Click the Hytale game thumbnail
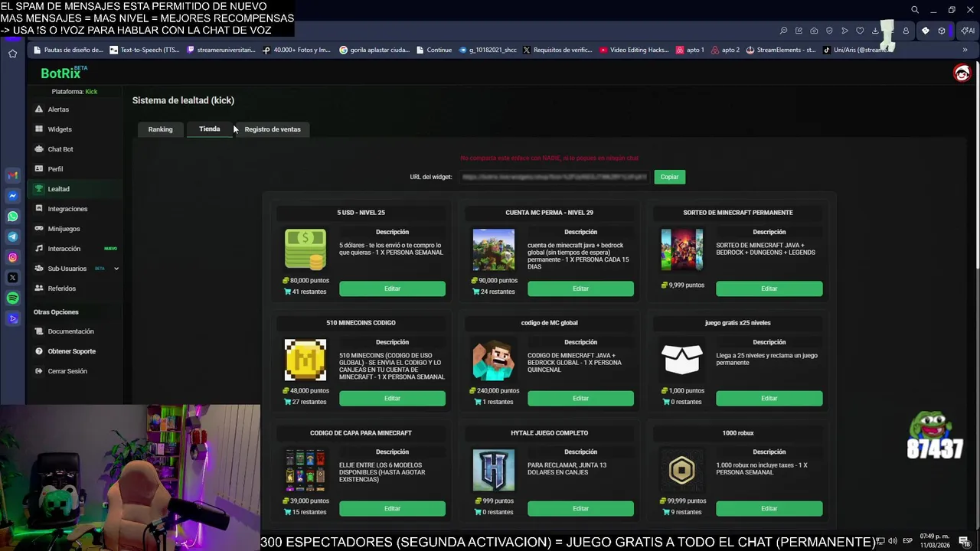Viewport: 980px width, 551px height. click(494, 470)
